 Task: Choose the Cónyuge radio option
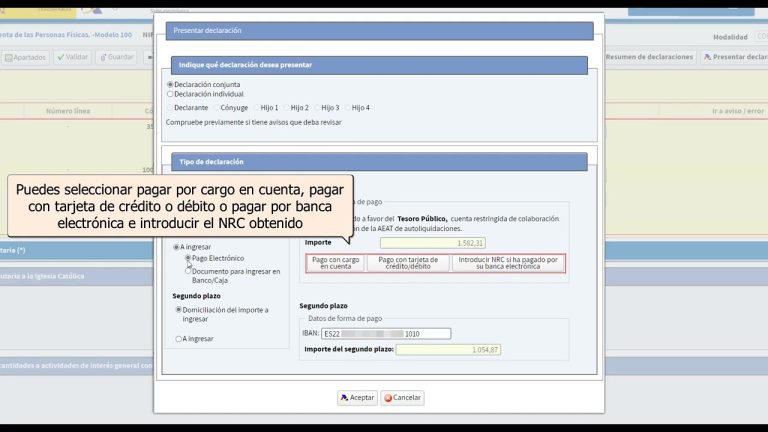point(215,107)
